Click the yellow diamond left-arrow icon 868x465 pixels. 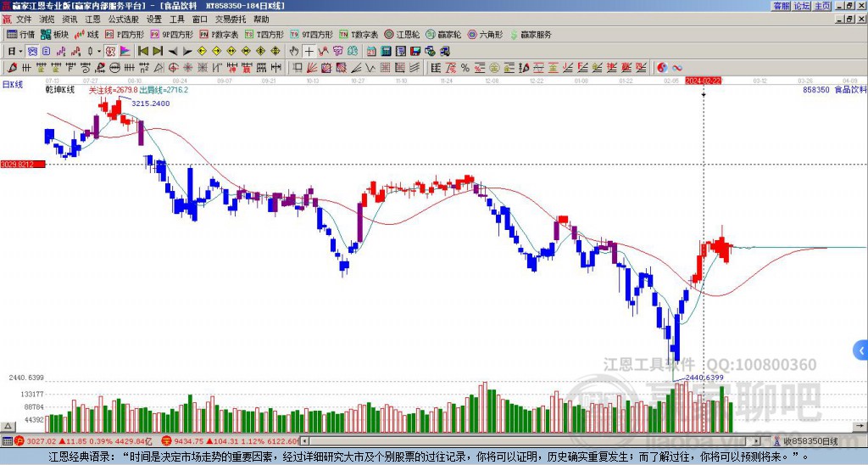[202, 51]
